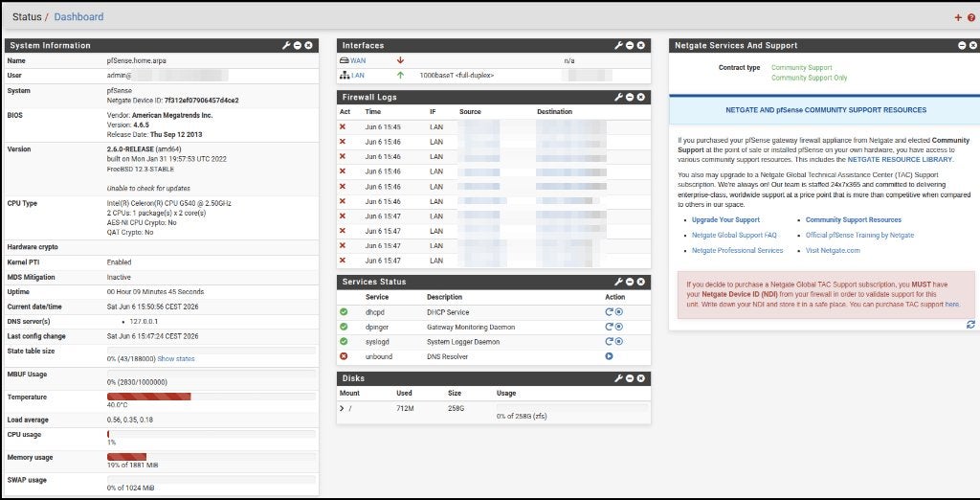Open Netgate Professional Services link
The image size is (980, 500).
click(738, 250)
